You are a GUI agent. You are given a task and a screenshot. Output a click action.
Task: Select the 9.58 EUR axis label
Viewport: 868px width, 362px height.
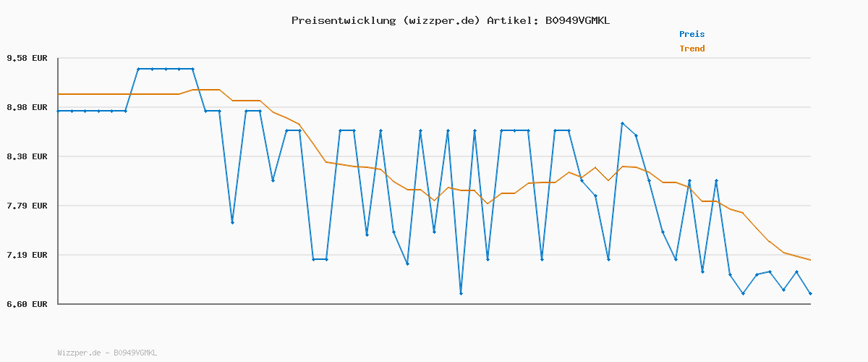click(27, 58)
